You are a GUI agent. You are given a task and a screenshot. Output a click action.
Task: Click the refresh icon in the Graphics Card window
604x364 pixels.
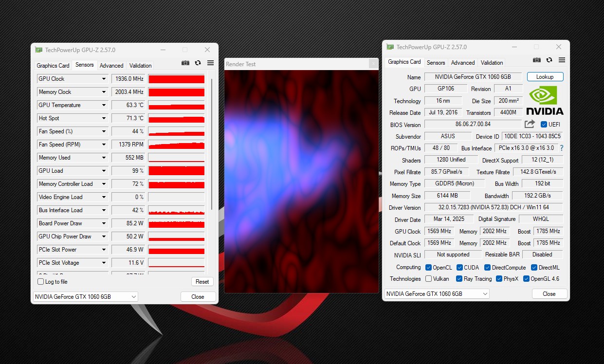(549, 60)
